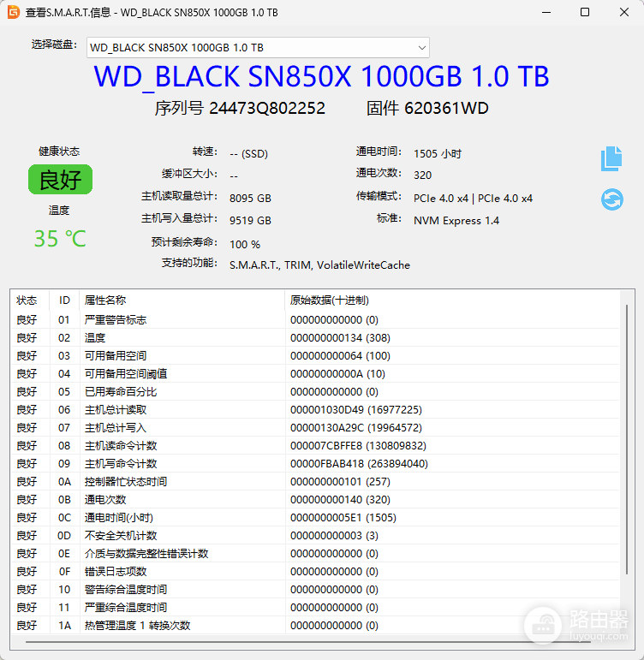Click the 9519 GB host writes value
The height and width of the screenshot is (660, 644).
tap(250, 221)
